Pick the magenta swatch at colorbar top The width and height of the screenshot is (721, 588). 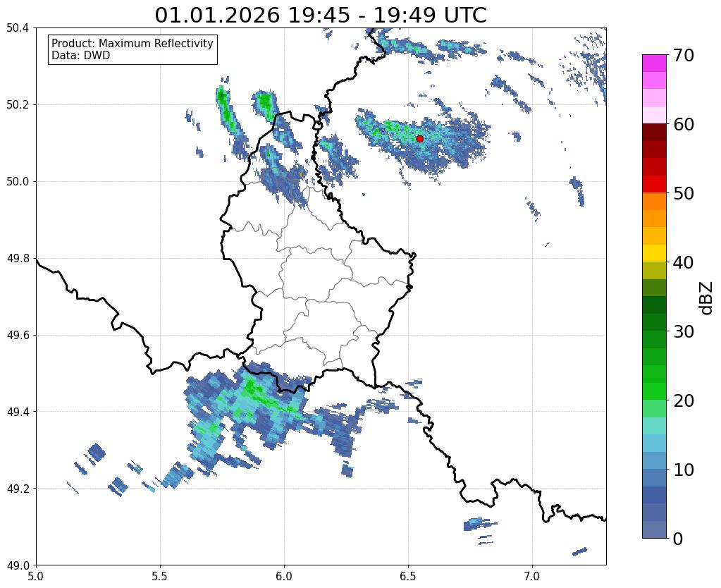[654, 63]
